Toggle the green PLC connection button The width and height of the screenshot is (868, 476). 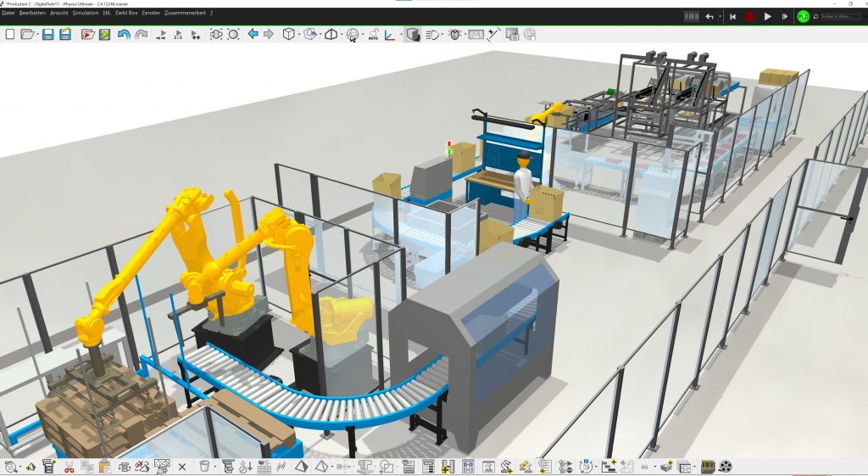[803, 16]
